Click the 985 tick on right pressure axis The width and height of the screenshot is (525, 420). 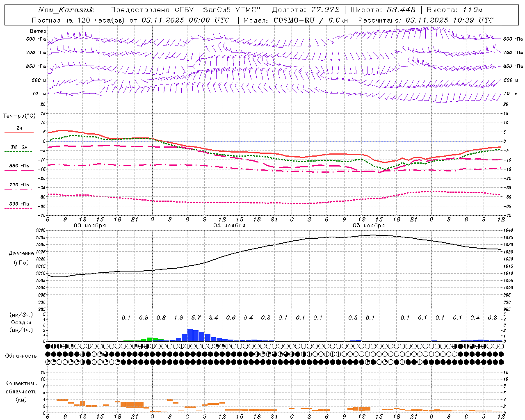click(508, 310)
